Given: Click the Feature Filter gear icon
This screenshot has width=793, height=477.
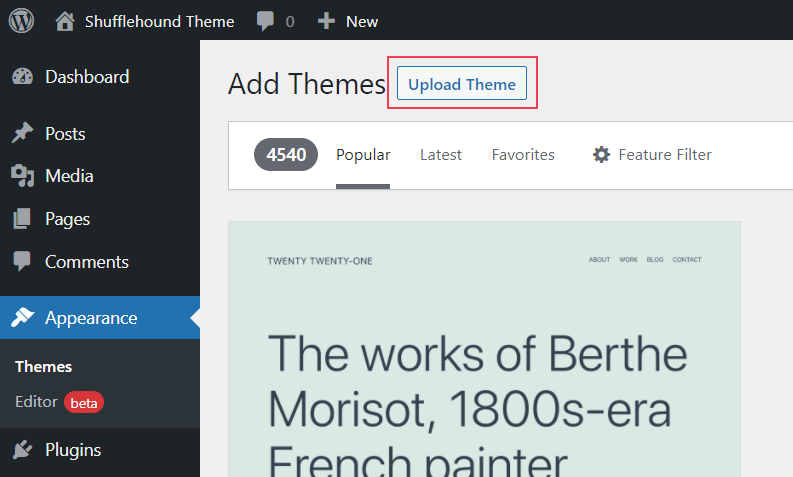Looking at the screenshot, I should [x=601, y=154].
